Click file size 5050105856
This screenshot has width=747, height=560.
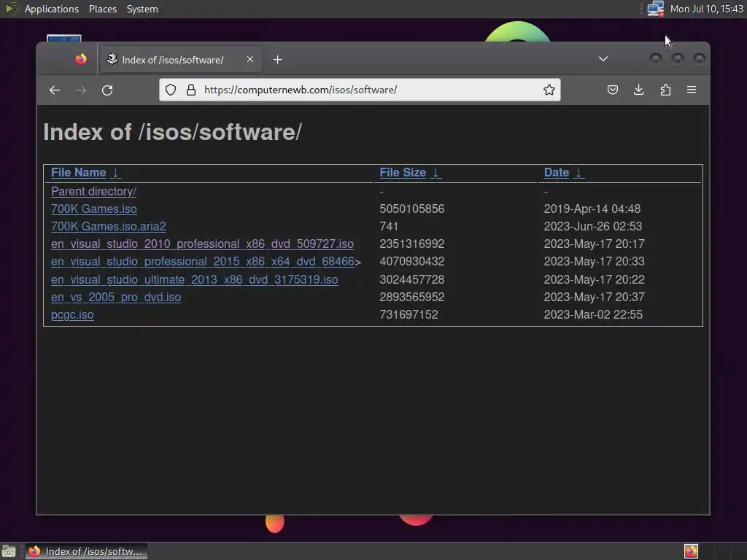[x=412, y=209]
